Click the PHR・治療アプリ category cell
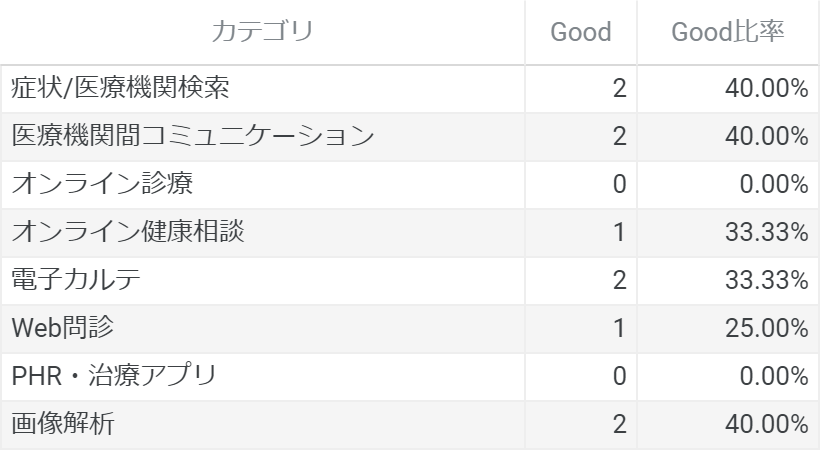 [x=114, y=376]
